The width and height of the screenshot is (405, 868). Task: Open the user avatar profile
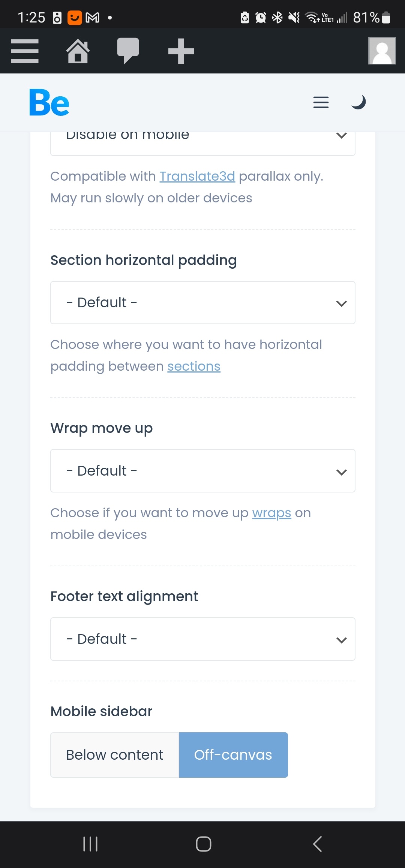pyautogui.click(x=382, y=51)
